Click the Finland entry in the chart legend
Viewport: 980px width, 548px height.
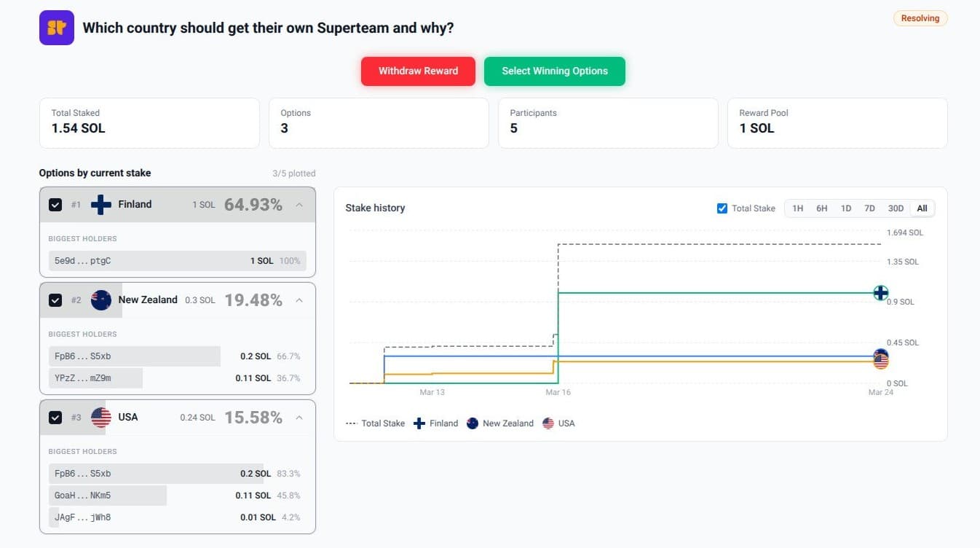pos(435,423)
